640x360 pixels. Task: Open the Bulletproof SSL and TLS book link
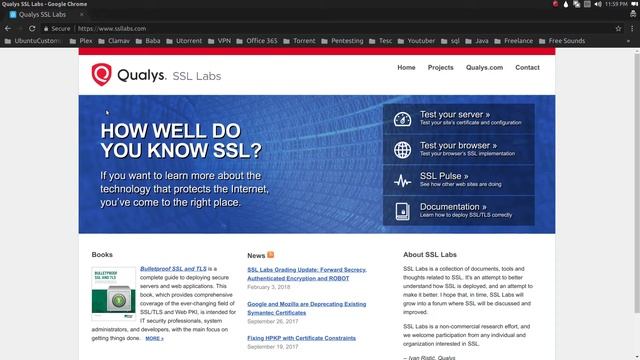(x=173, y=269)
